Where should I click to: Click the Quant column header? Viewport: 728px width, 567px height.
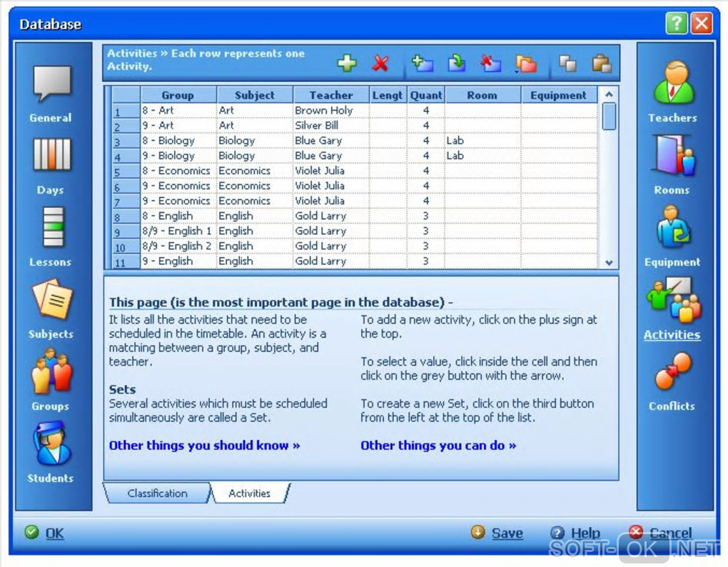pos(426,95)
